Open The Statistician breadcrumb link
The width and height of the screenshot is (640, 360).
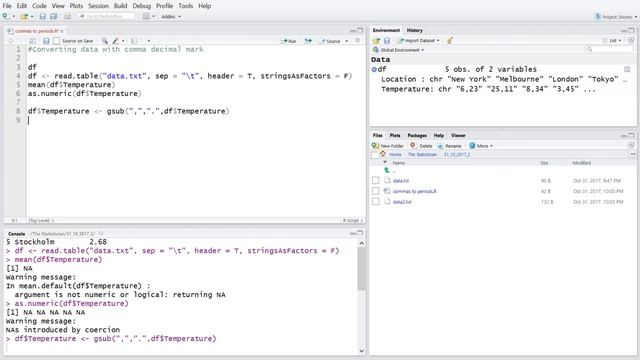[422, 154]
